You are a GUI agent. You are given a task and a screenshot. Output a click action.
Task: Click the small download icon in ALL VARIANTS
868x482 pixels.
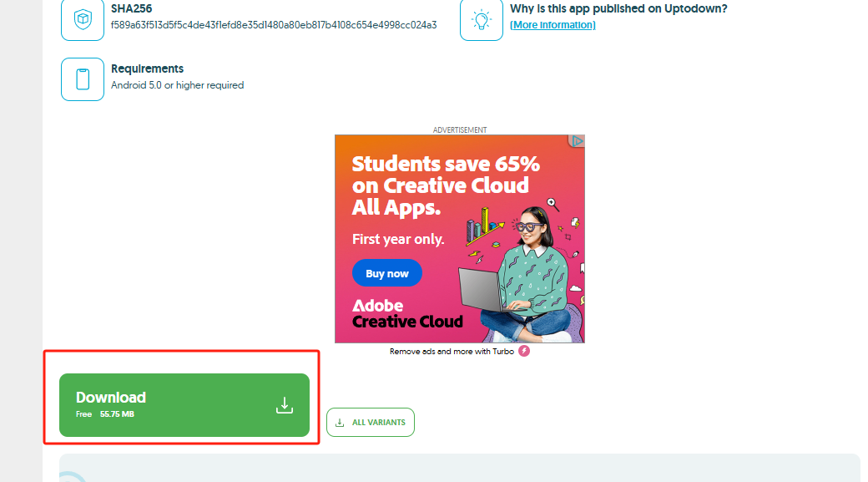click(x=340, y=423)
